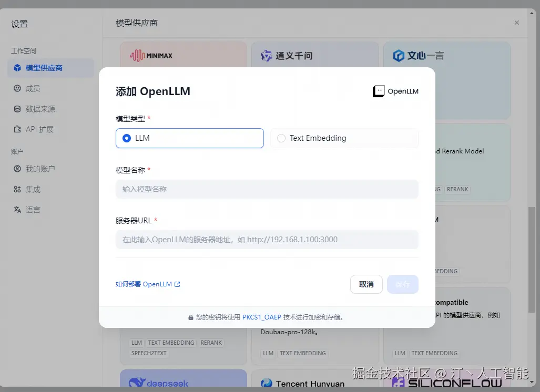Click the MiniMax provider logo
Viewport: 540px width, 392px height.
[x=151, y=55]
